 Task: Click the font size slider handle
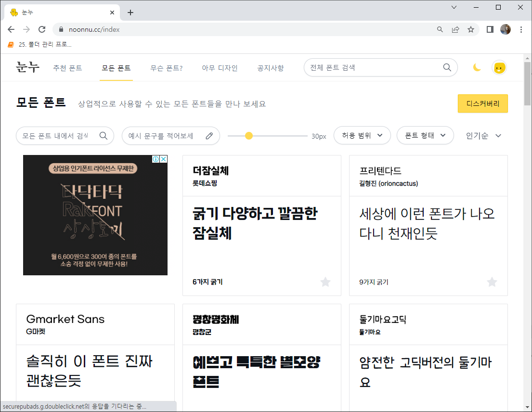pos(249,136)
